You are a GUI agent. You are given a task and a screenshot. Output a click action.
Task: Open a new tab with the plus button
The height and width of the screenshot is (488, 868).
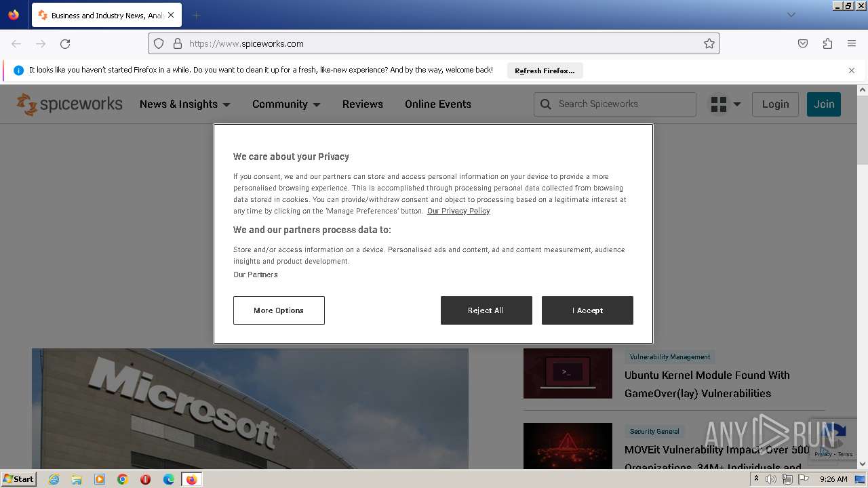(x=196, y=15)
